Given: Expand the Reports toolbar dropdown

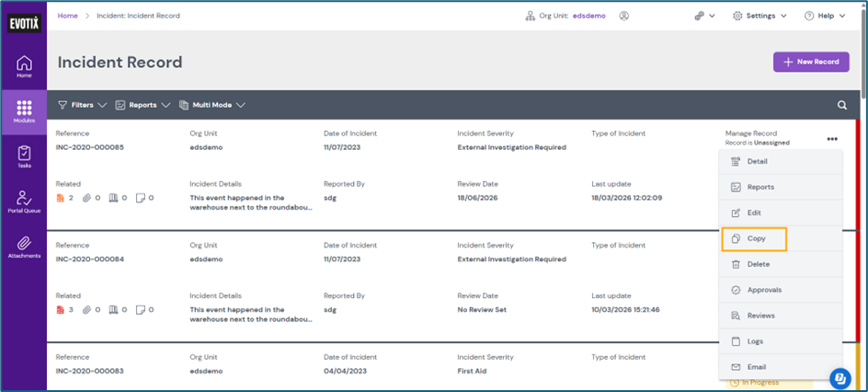Looking at the screenshot, I should (x=143, y=105).
